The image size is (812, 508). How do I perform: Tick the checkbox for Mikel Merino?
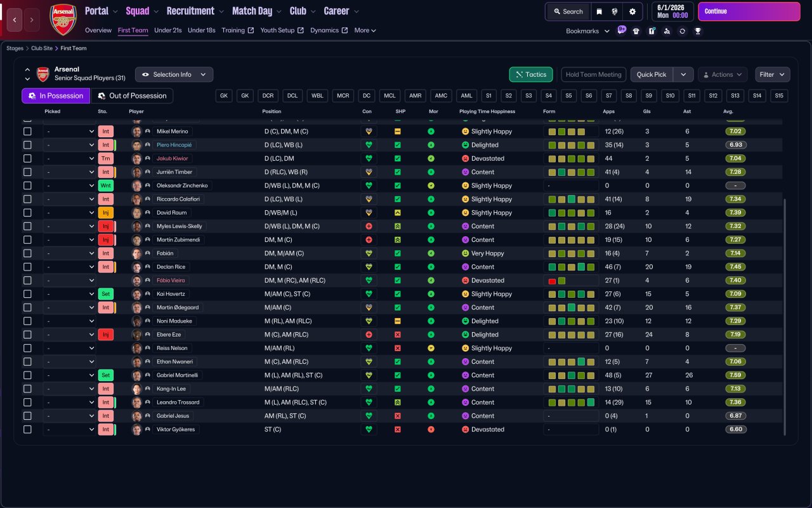(27, 131)
